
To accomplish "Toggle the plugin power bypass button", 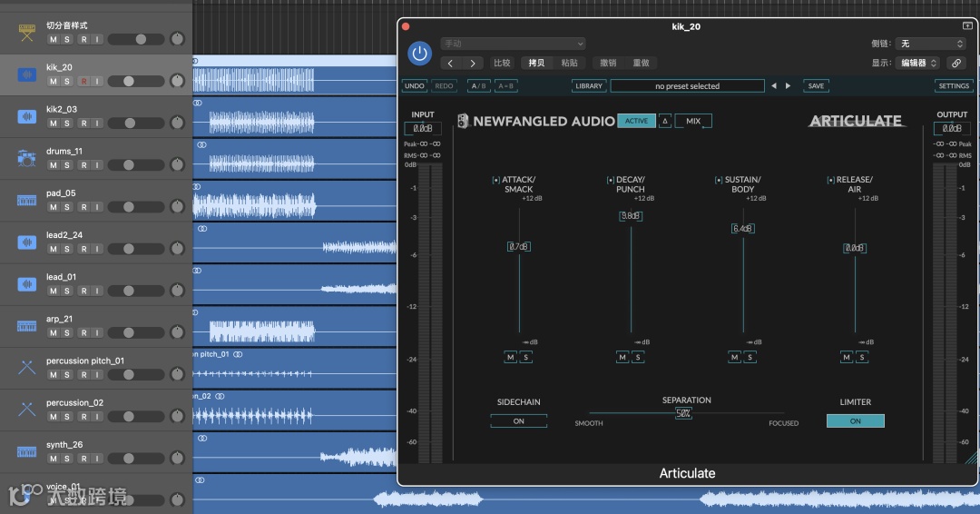I will tap(419, 54).
